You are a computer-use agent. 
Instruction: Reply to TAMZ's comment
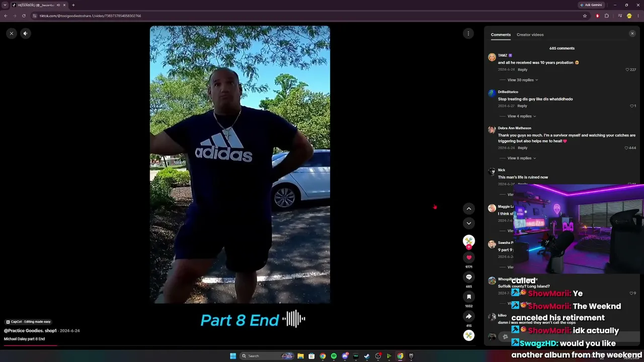[522, 69]
